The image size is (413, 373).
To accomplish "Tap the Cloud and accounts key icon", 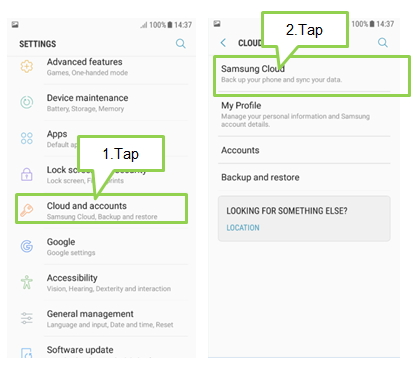I will 27,210.
